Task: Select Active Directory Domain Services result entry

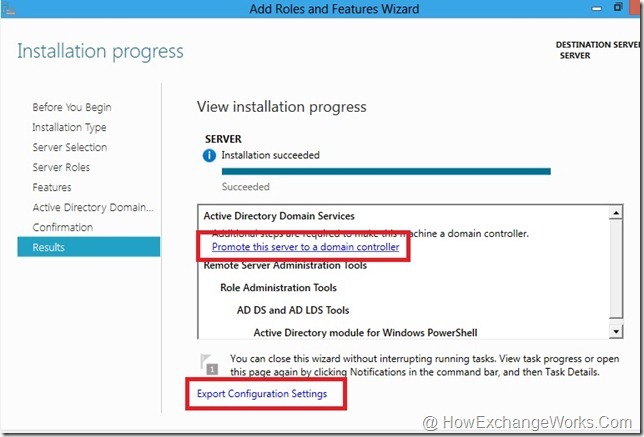Action: click(279, 216)
